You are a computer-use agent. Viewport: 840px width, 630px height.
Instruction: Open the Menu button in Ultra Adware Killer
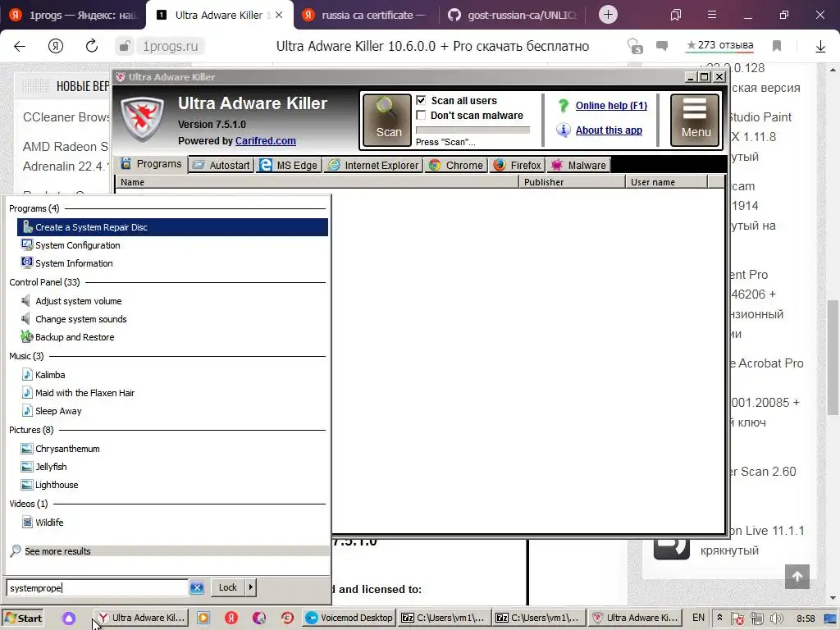(x=695, y=120)
